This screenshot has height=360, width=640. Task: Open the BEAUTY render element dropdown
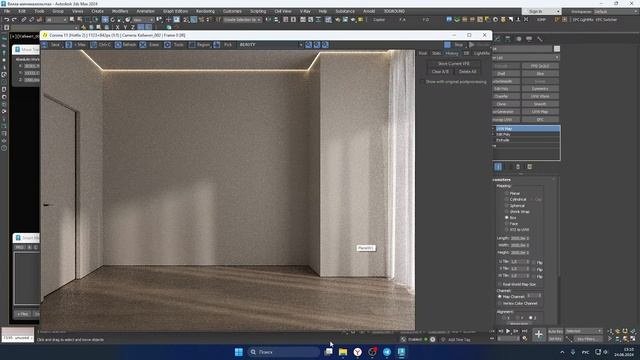(x=270, y=45)
